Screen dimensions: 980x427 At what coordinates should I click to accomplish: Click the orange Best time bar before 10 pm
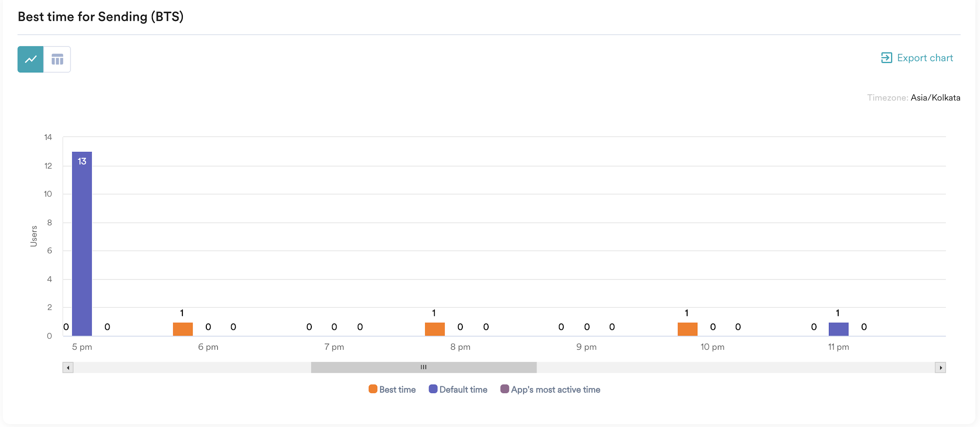click(x=688, y=329)
